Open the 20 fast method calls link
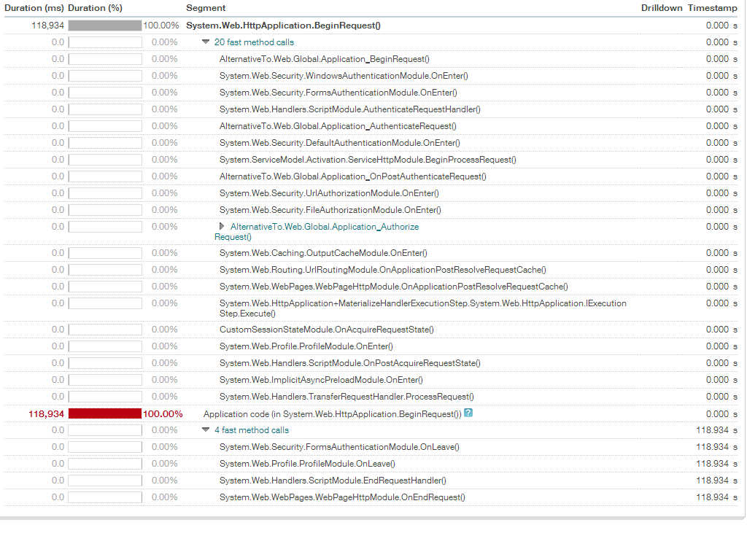 [x=254, y=42]
